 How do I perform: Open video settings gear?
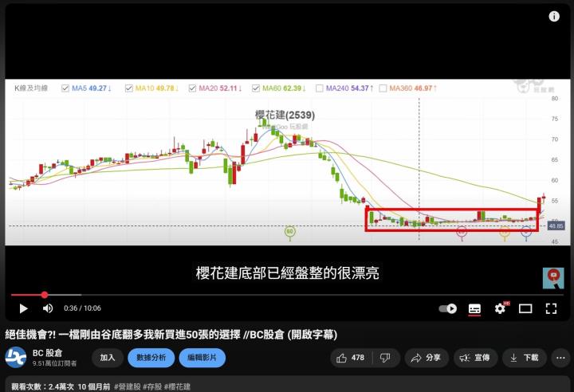point(500,308)
